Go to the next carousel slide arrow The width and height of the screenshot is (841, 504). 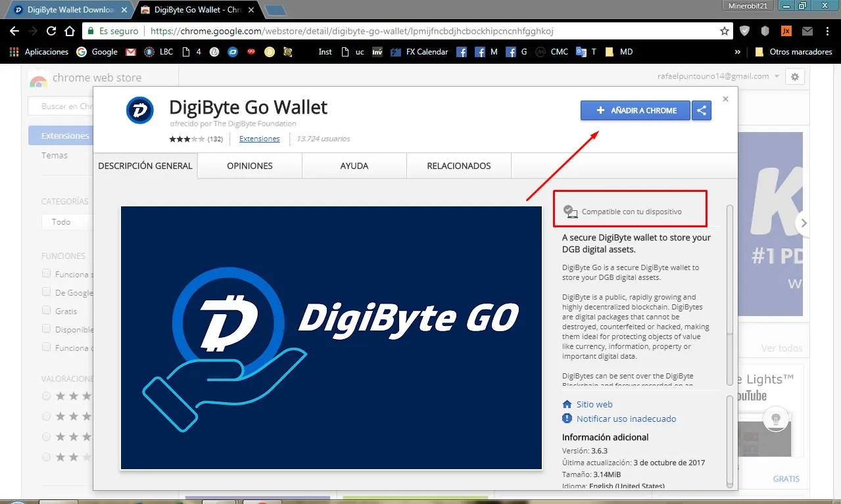click(802, 223)
